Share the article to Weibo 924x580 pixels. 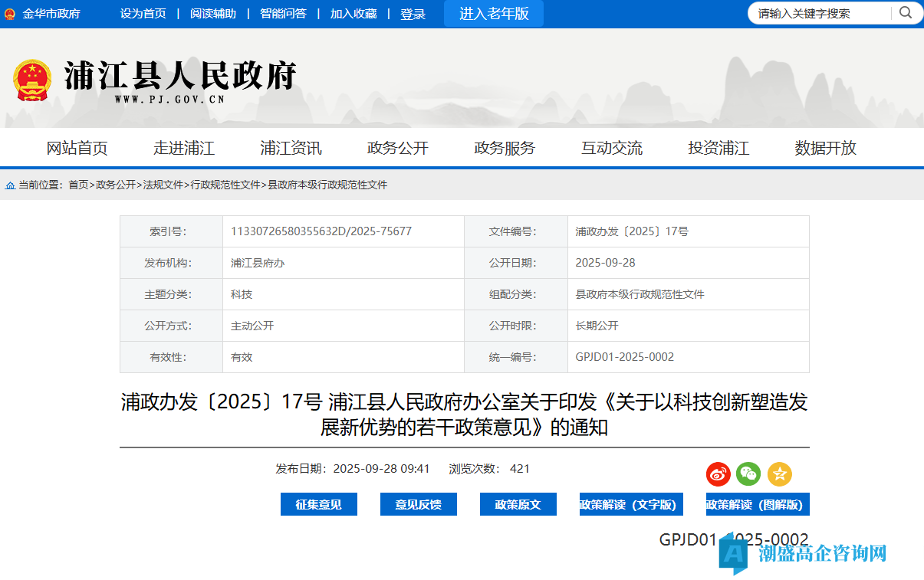(x=718, y=474)
